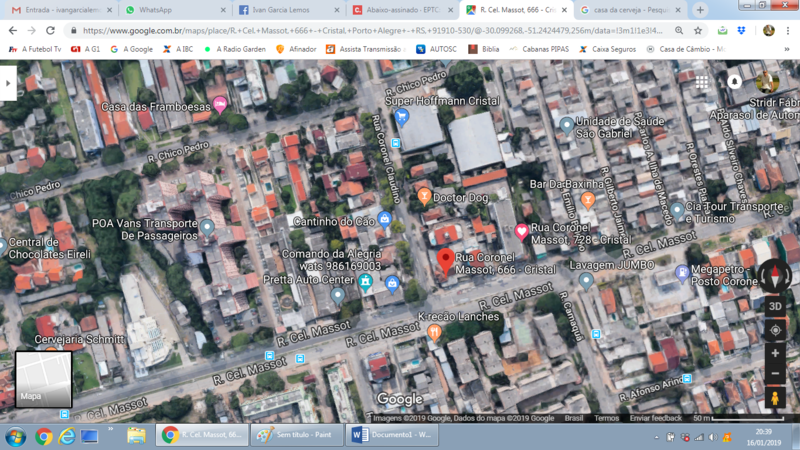This screenshot has width=800, height=450.
Task: Switch to casa da cerveja search tab
Action: click(x=632, y=10)
